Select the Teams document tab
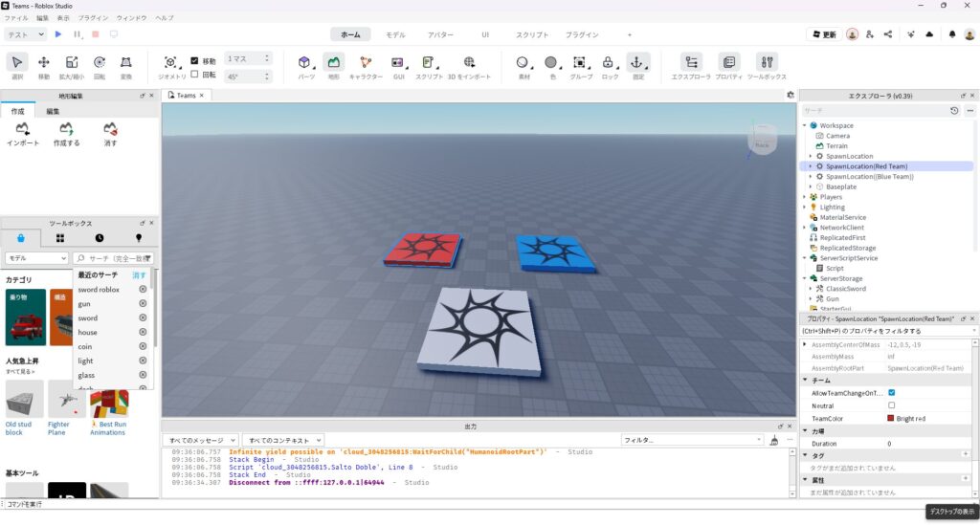Image resolution: width=980 pixels, height=525 pixels. pos(186,96)
